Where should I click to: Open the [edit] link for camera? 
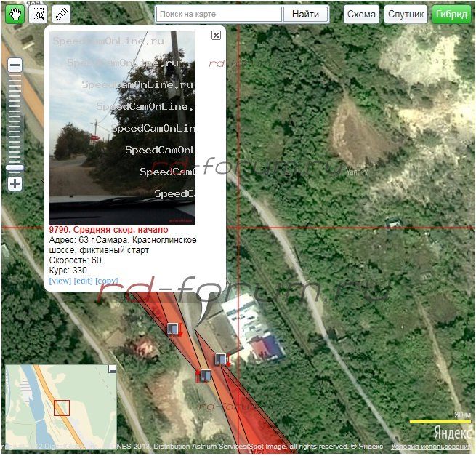pyautogui.click(x=83, y=281)
